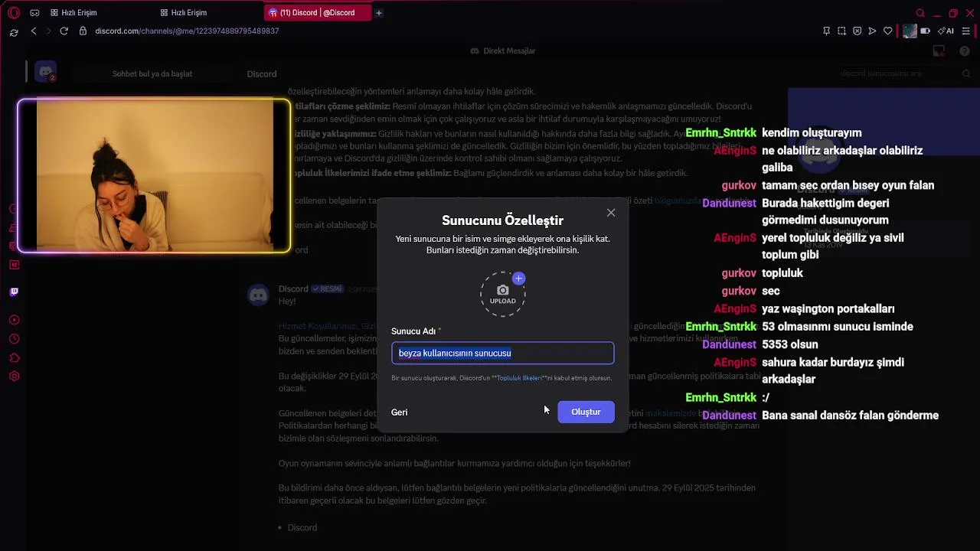Click chat username Emrhn_Sntrkk beside 'kendim oluşturayım'
Viewport: 980px width, 551px height.
pos(720,133)
